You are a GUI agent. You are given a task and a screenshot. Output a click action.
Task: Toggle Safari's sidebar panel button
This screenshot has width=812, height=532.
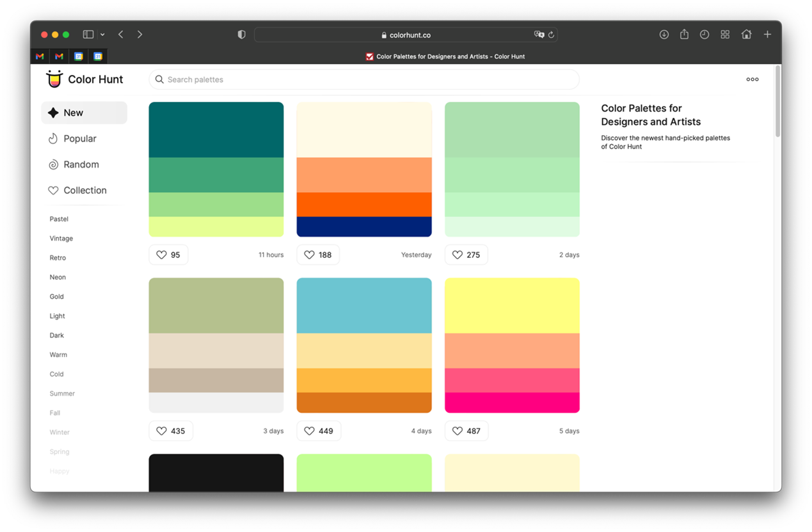point(88,35)
